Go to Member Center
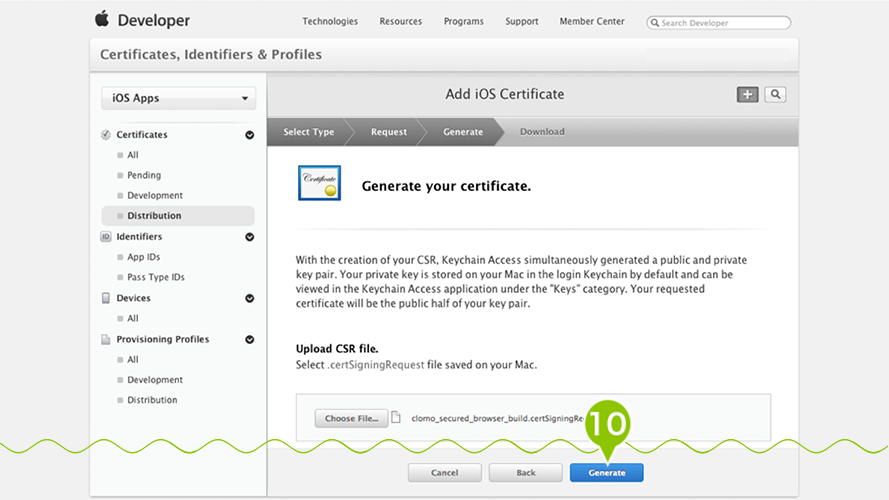This screenshot has height=500, width=889. pyautogui.click(x=592, y=22)
